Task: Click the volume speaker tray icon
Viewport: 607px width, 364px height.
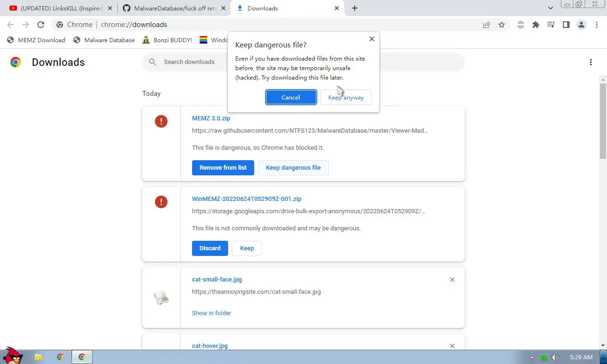Action: click(555, 357)
